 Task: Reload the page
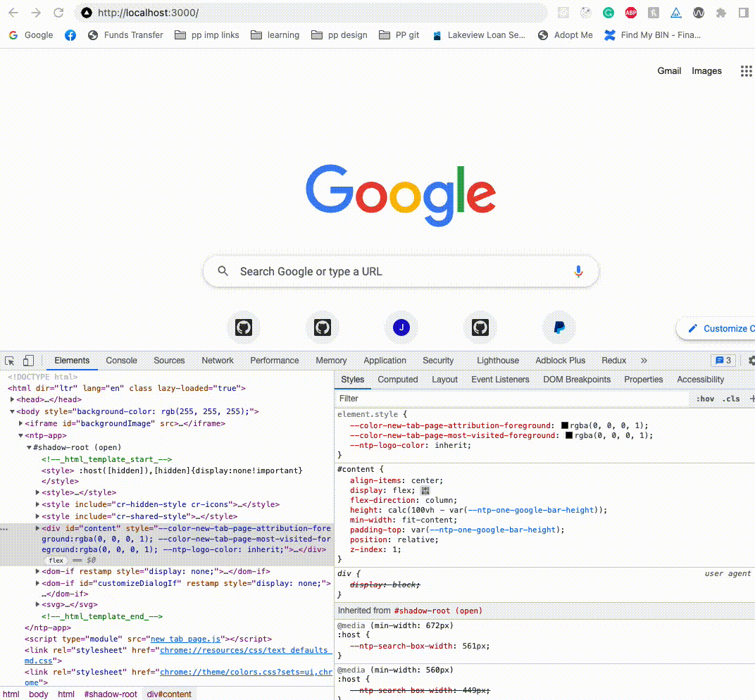point(58,13)
